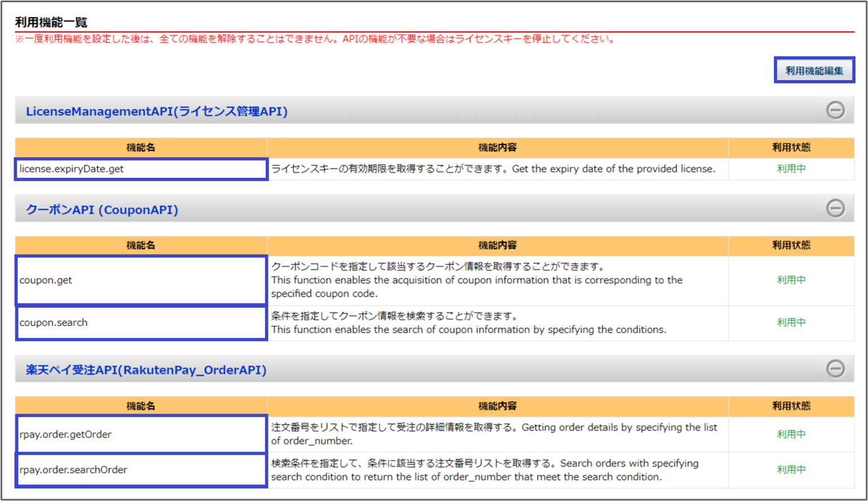This screenshot has width=868, height=501.
Task: Collapse the クーポンAPI (CouponAPI) section
Action: (835, 208)
